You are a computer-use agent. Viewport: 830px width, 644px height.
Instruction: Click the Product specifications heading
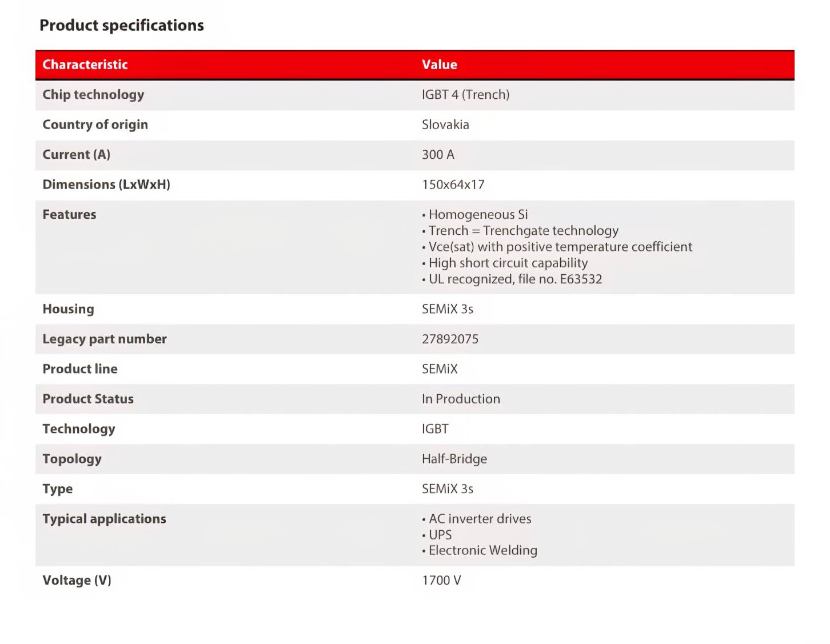tap(121, 25)
